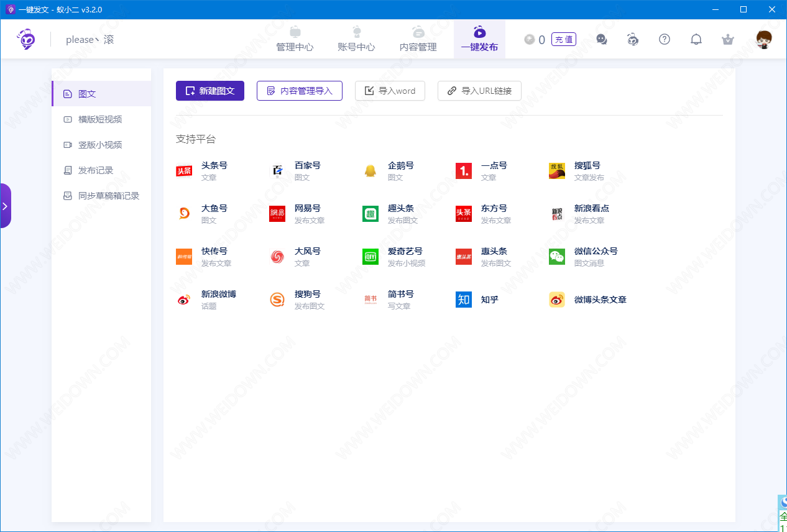Screen dimensions: 787x532
Task: Click the 爱奇艺号 platform icon
Action: click(x=370, y=257)
